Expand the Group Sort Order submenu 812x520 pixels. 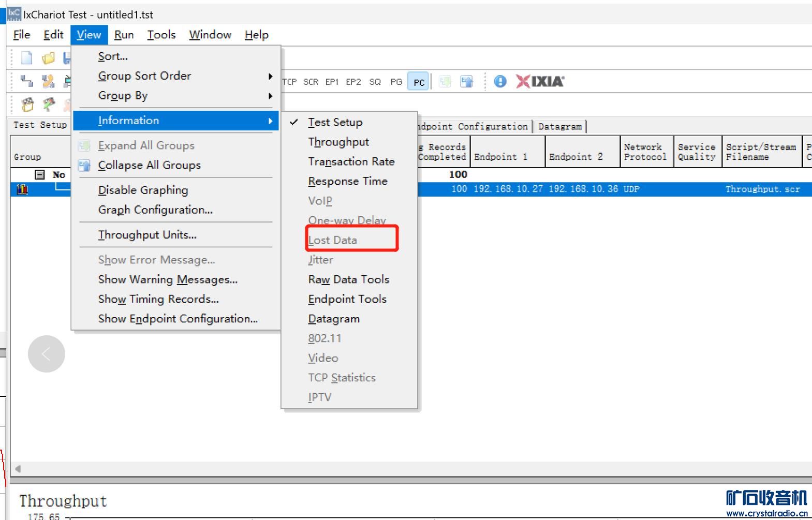click(176, 76)
